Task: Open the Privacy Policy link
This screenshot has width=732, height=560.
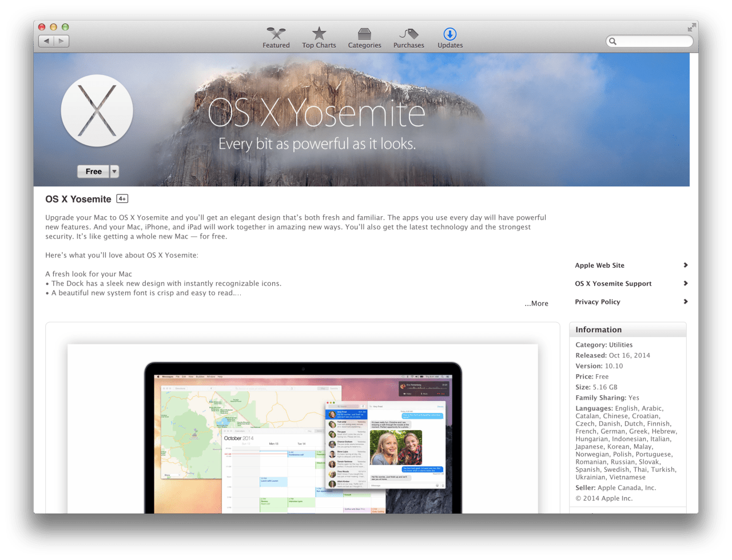Action: point(597,301)
